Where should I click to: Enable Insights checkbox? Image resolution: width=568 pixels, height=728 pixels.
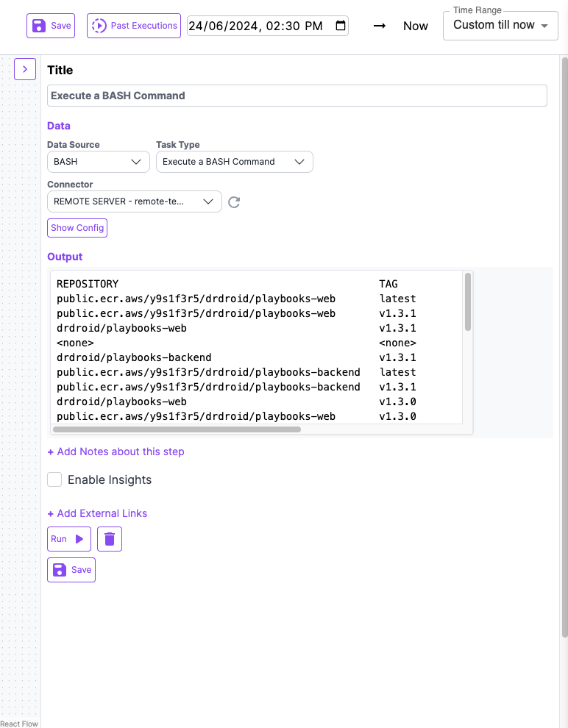pos(54,479)
